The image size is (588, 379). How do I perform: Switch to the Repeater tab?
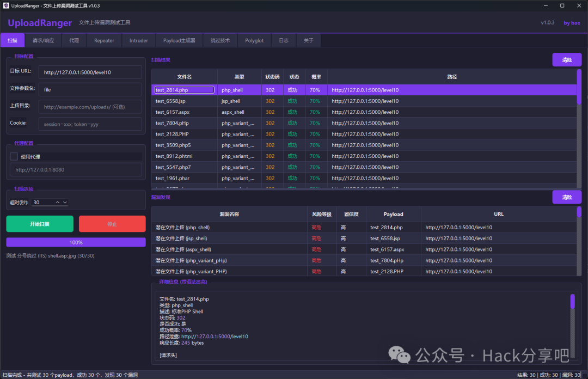[x=104, y=40]
